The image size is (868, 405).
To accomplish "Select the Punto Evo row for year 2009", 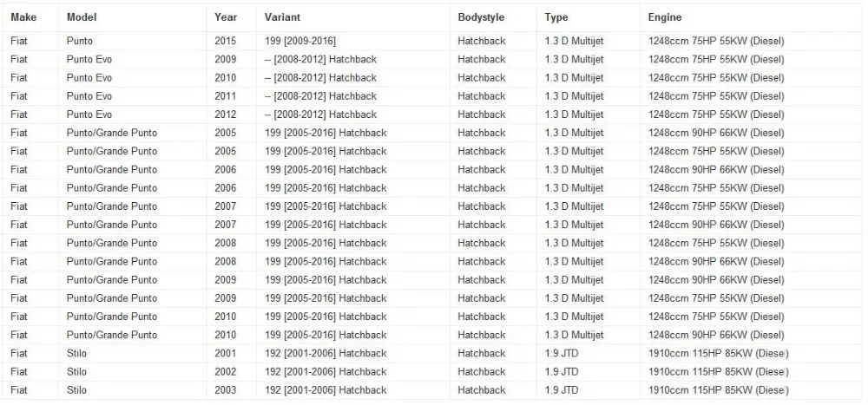I will 434,59.
